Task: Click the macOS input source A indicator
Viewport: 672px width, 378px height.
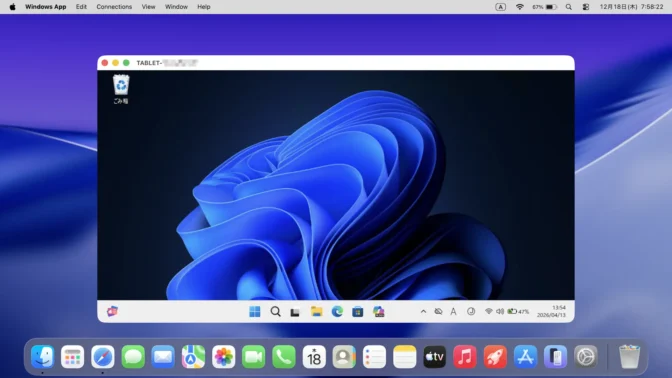Action: [500, 7]
